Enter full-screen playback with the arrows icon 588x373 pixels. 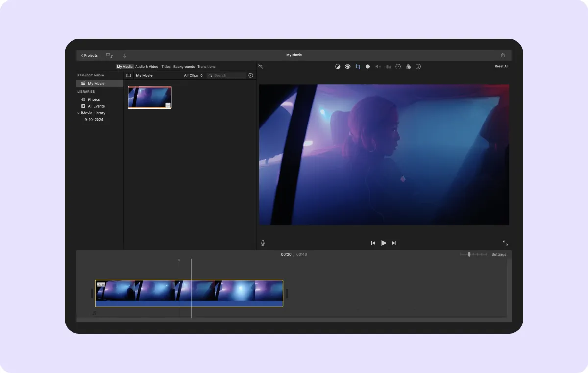click(x=505, y=243)
